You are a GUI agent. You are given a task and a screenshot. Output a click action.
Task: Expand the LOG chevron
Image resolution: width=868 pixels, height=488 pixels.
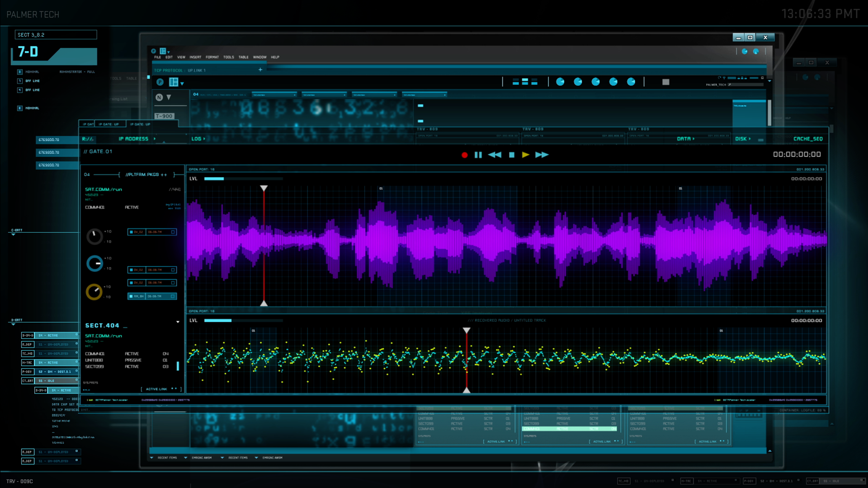[204, 139]
